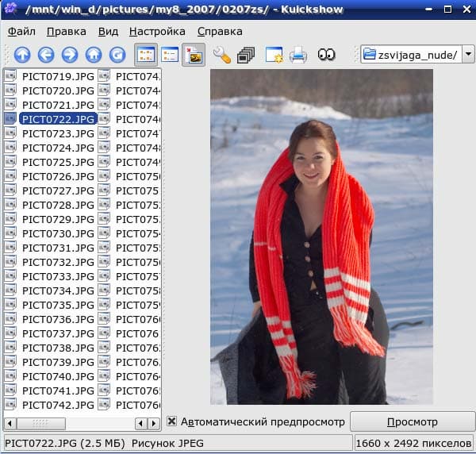Select file PICT0740.JPG
The width and height of the screenshot is (476, 454).
pos(58,376)
